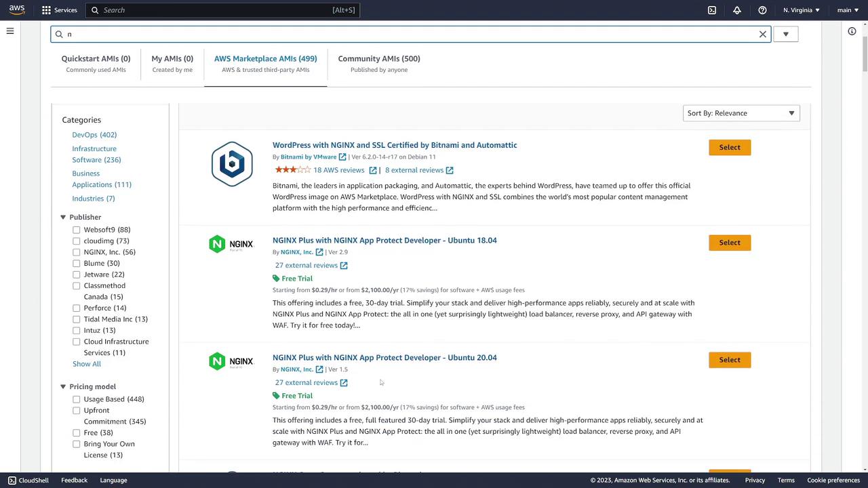Open the notifications bell
The height and width of the screenshot is (488, 868).
coord(737,10)
